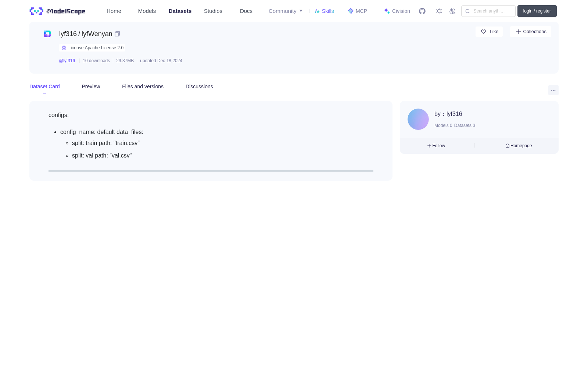Click the "split: train path" line

[106, 143]
